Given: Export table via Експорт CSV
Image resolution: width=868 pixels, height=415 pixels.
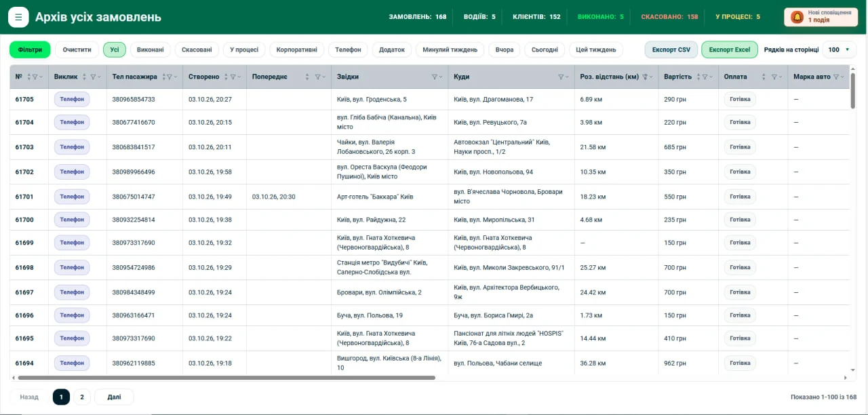Looking at the screenshot, I should point(671,50).
